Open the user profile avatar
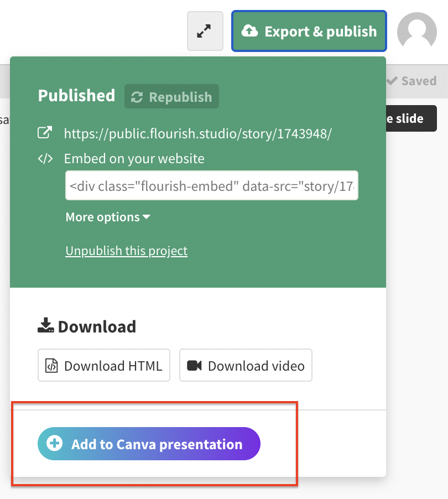Viewport: 448px width, 499px height. (417, 31)
